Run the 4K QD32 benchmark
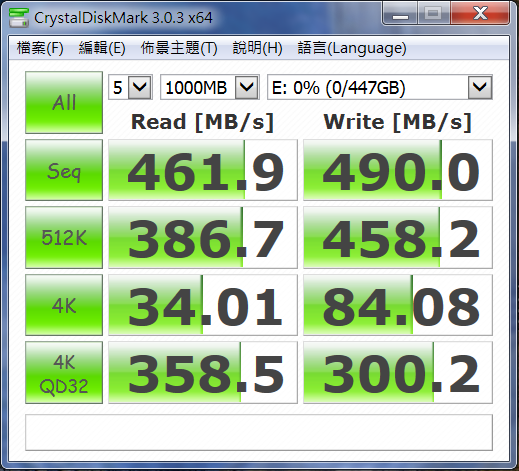 (x=64, y=373)
